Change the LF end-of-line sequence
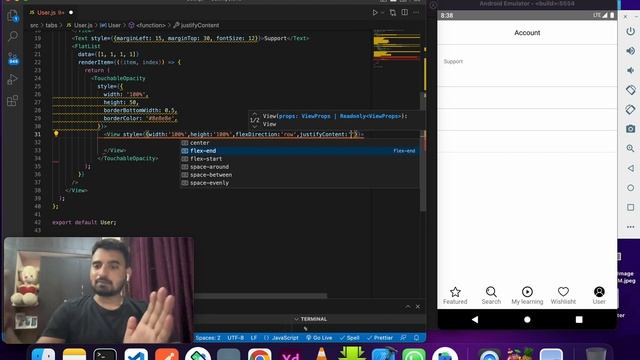This screenshot has height=360, width=640. (x=253, y=338)
